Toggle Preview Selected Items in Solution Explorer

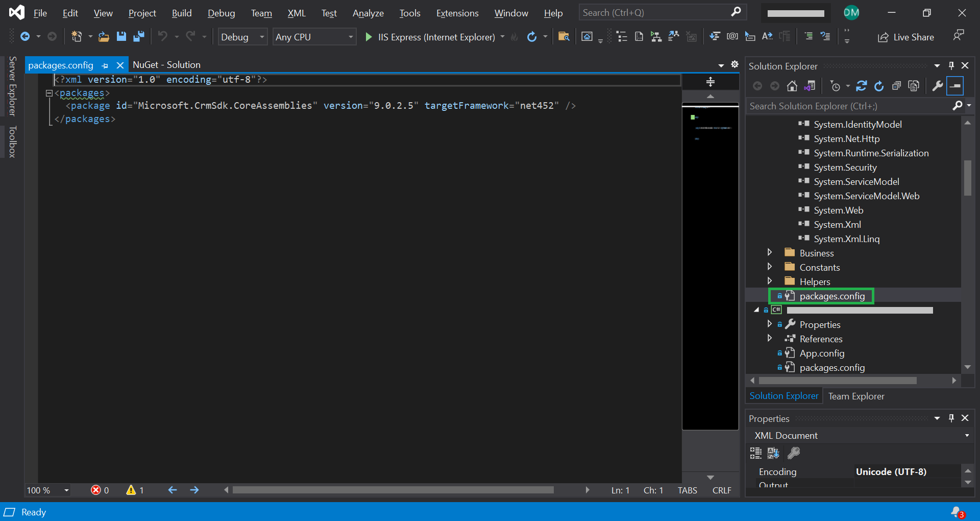pos(955,86)
